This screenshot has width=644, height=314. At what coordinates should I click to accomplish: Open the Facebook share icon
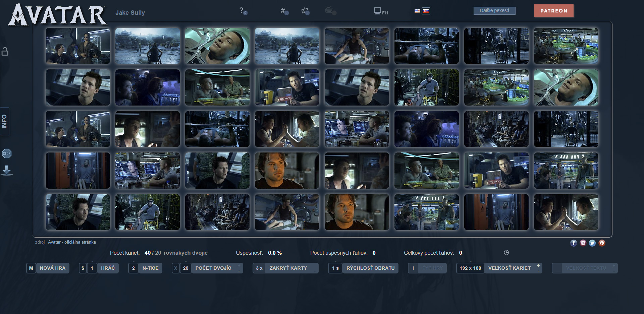tap(574, 243)
